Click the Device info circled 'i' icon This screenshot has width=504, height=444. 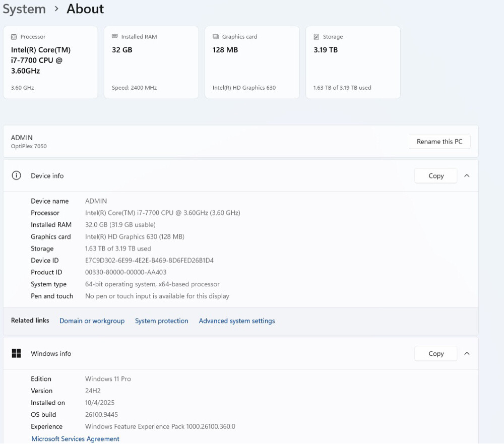(17, 175)
